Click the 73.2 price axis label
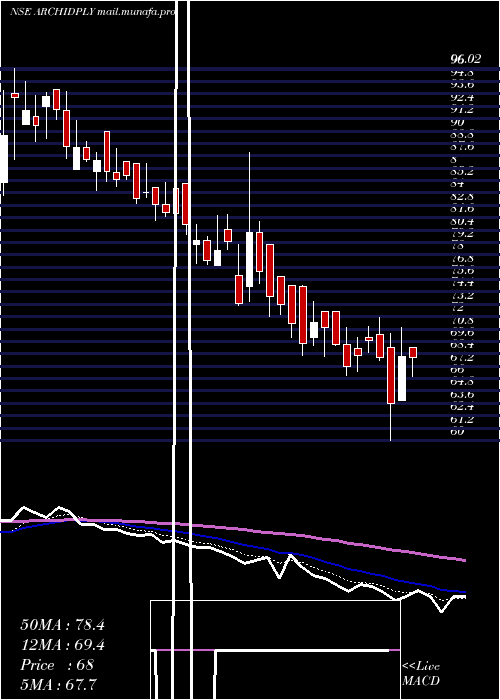 [462, 296]
